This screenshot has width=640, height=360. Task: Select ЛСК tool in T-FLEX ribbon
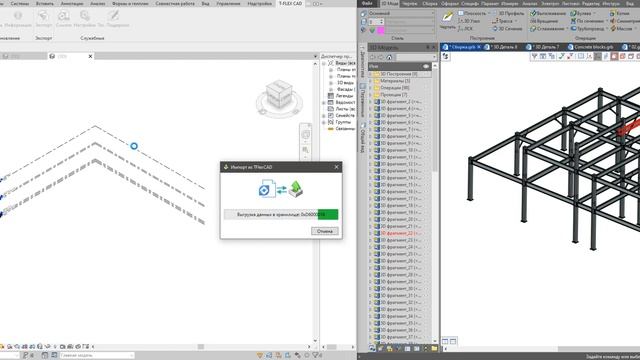pos(465,29)
